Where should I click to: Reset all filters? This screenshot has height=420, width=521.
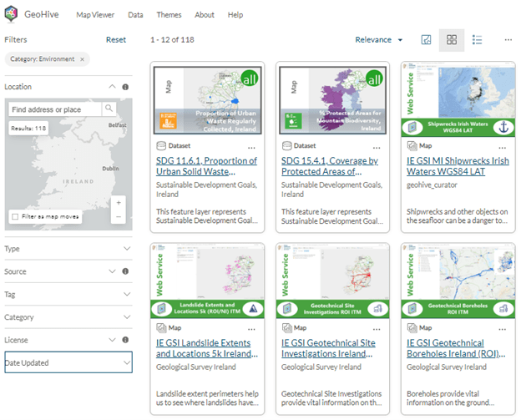tap(116, 40)
